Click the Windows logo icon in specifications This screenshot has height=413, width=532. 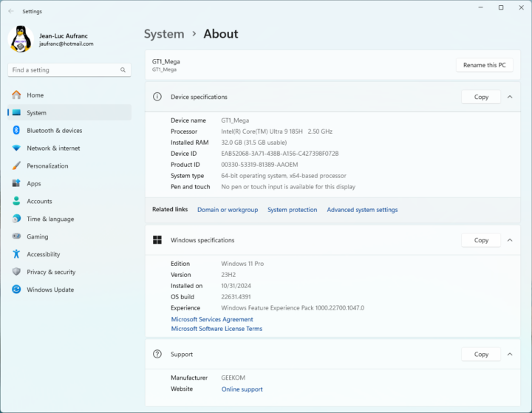pos(157,240)
